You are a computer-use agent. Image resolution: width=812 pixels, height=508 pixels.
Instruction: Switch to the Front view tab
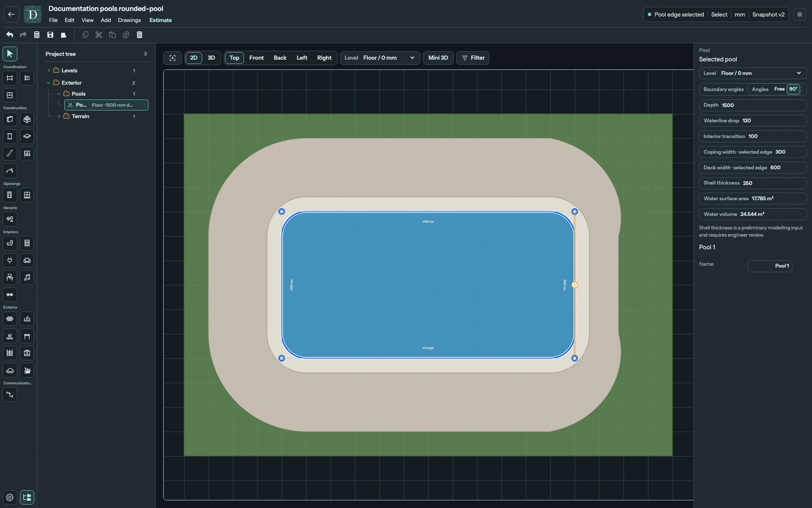coord(256,58)
